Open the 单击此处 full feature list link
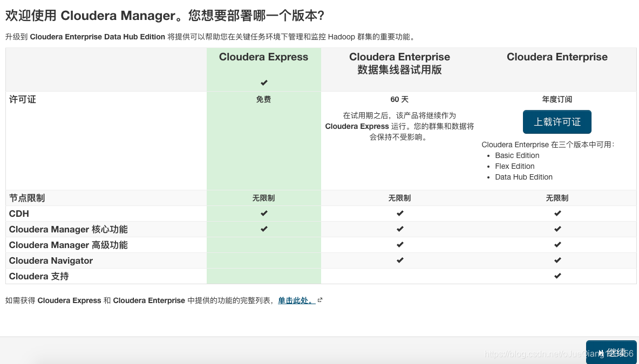Viewport: 639px width, 364px height. coord(296,300)
